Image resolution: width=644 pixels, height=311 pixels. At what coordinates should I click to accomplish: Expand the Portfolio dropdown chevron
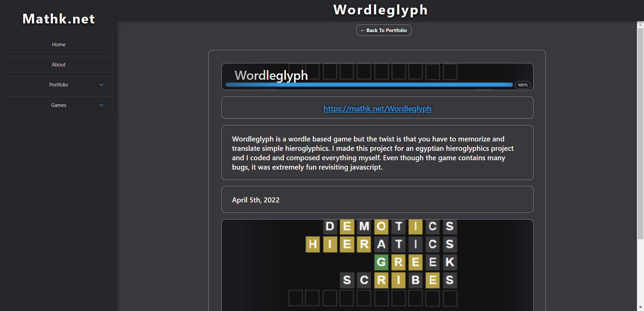tap(101, 85)
